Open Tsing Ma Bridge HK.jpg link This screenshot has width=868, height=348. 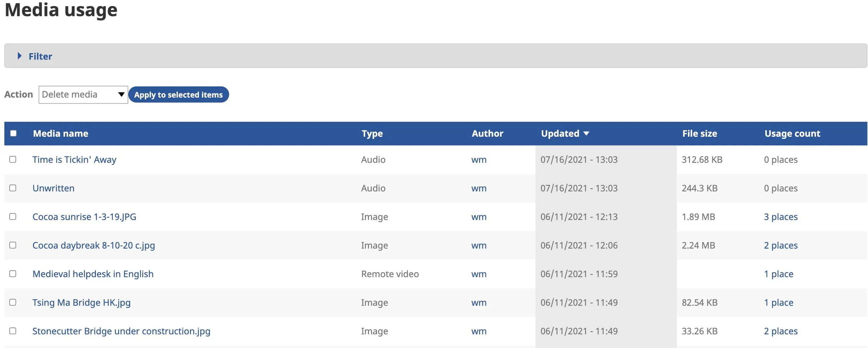[81, 303]
